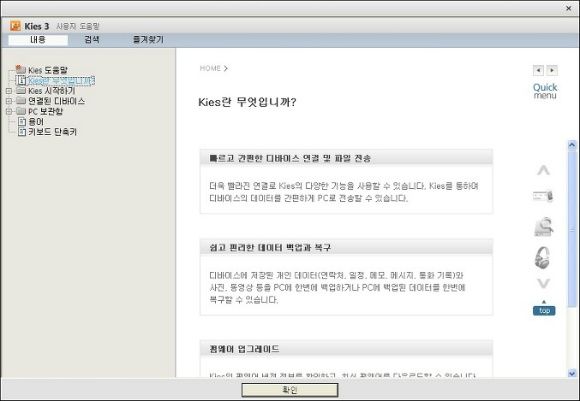Switch to the 검색 tab

[92, 40]
